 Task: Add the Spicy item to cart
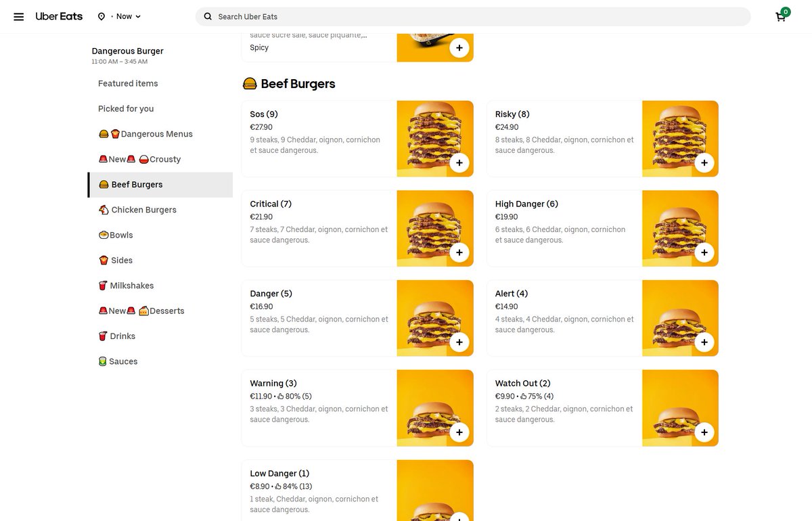[x=459, y=48]
